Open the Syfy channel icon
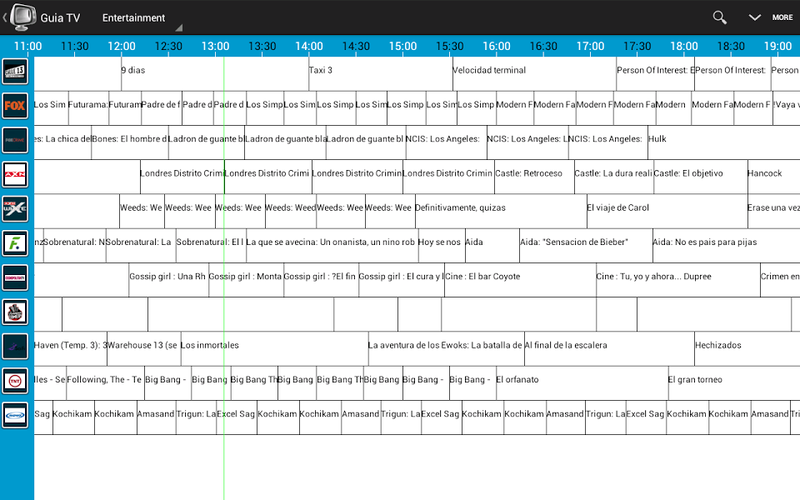 [15, 346]
